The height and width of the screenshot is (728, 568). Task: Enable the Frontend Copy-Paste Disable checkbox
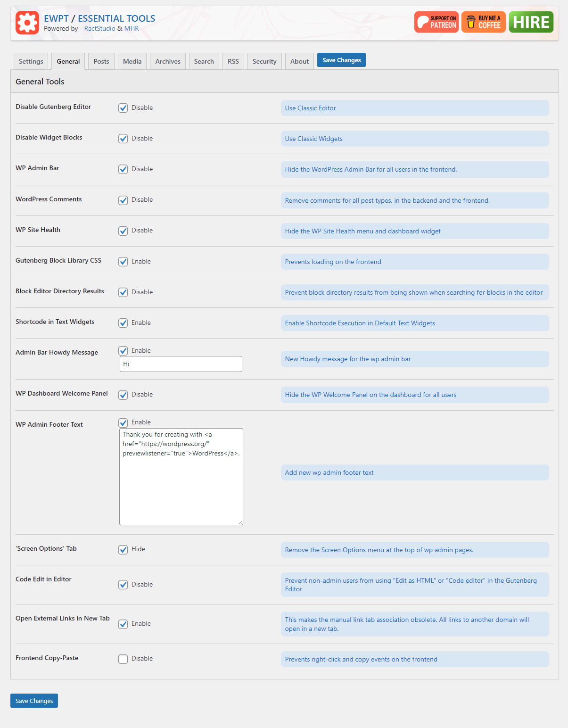click(123, 659)
